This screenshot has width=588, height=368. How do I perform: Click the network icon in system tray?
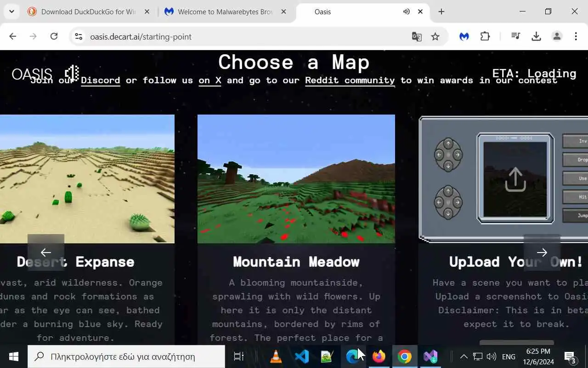click(478, 356)
